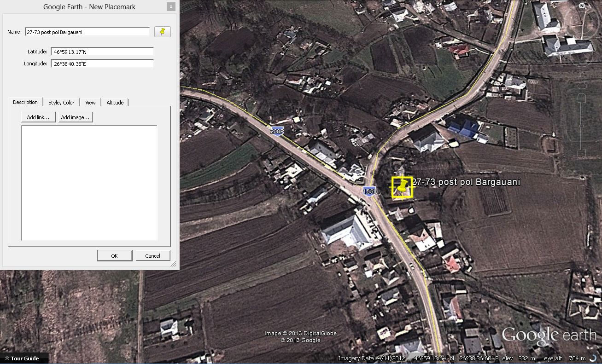This screenshot has width=602, height=364.
Task: Click the yellow pushpin icon button beside Name
Action: 162,32
